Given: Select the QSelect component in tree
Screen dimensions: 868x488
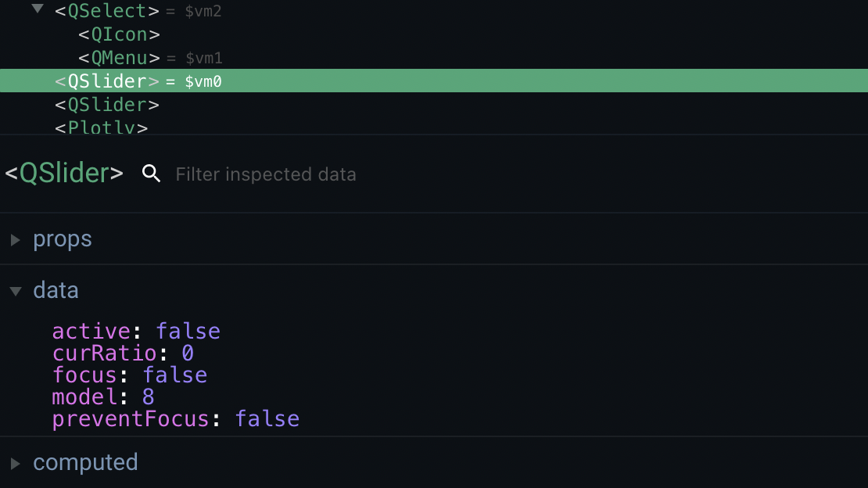Looking at the screenshot, I should 107,11.
